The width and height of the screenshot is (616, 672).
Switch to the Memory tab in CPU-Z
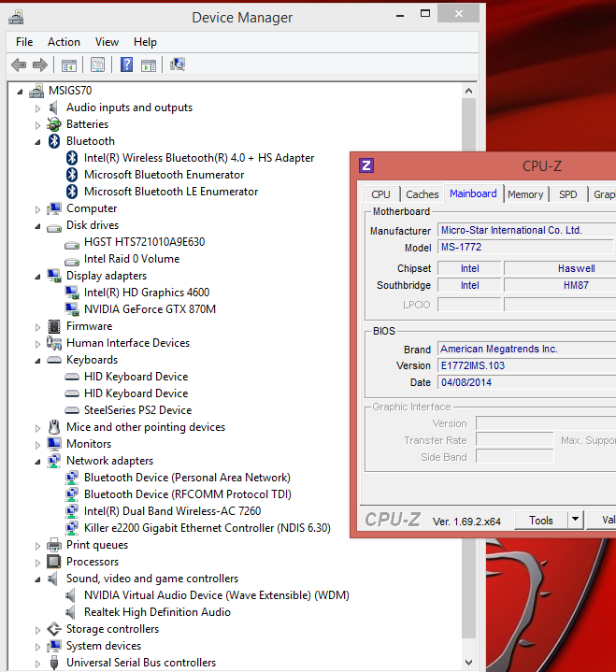525,194
